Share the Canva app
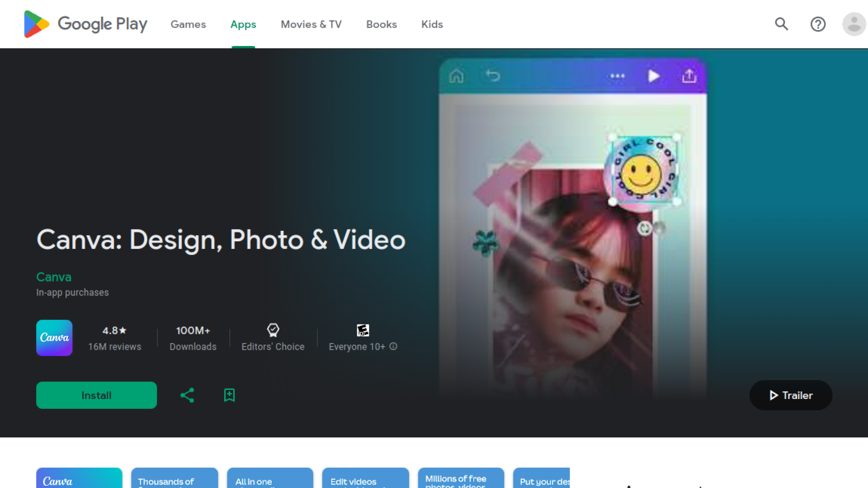Screen dimensions: 868x488 (x=187, y=395)
